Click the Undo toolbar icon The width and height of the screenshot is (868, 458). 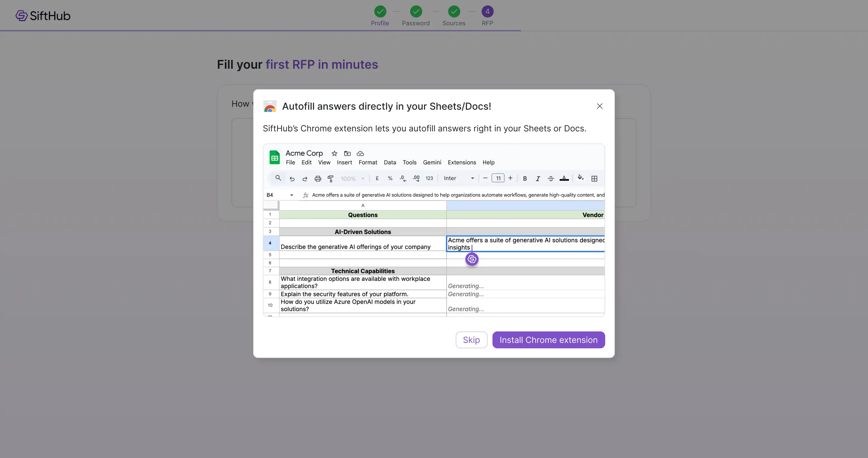pos(292,178)
